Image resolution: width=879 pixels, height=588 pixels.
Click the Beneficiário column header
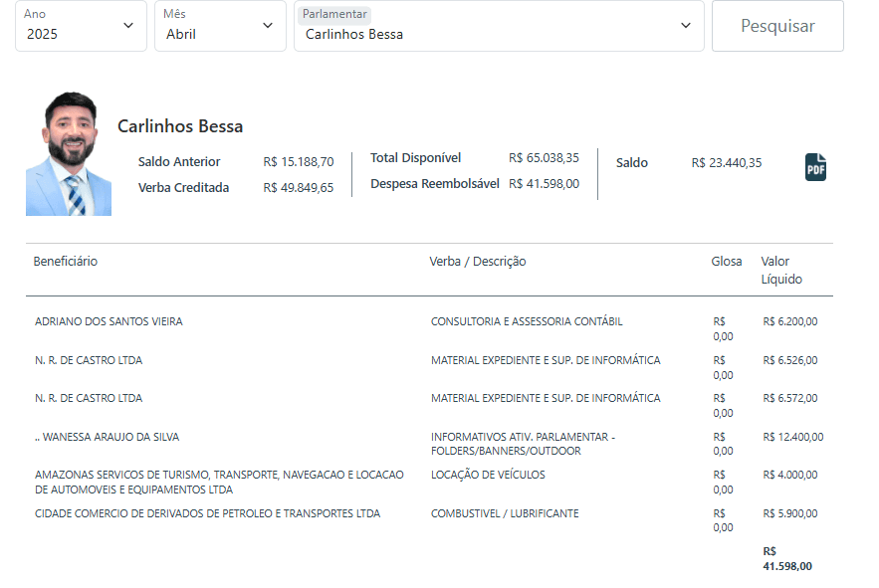click(x=66, y=262)
